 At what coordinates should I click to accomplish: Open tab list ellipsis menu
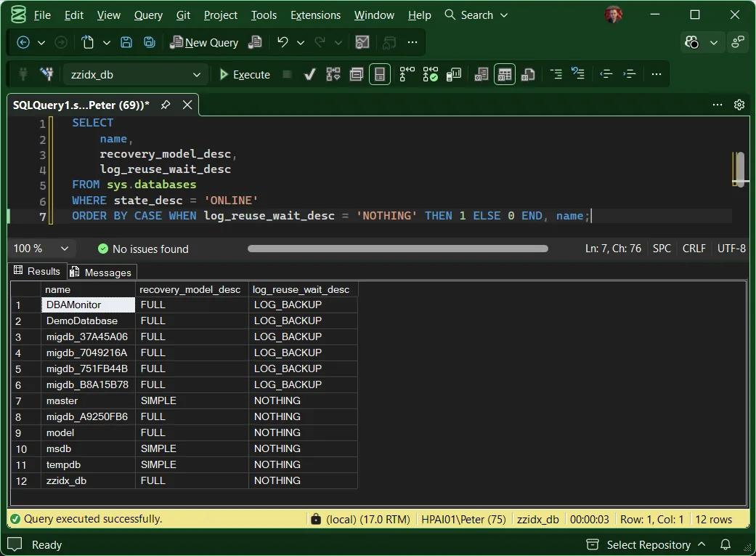coord(718,105)
